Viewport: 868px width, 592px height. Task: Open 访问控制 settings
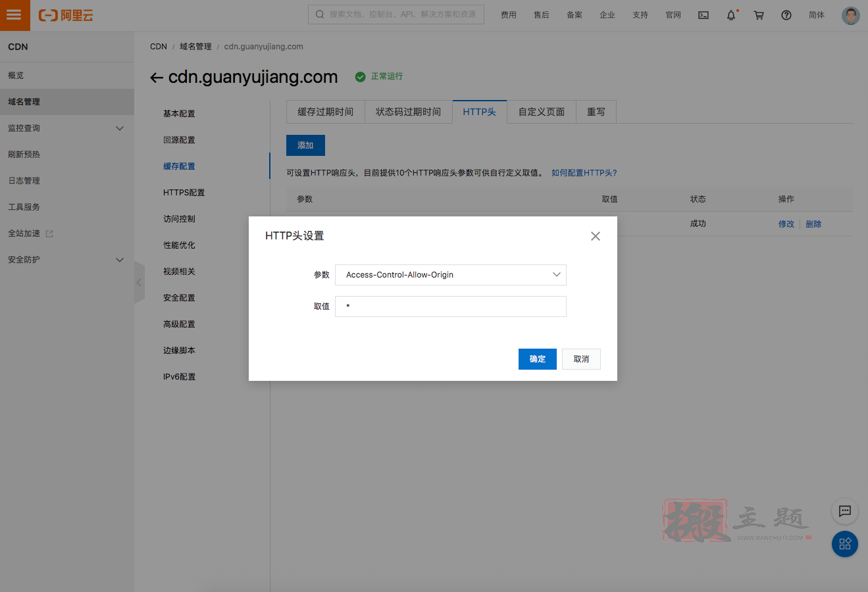(179, 219)
